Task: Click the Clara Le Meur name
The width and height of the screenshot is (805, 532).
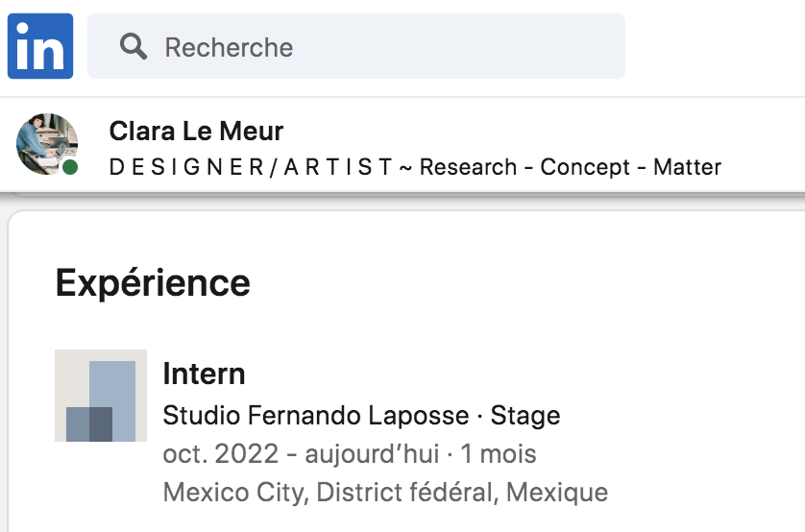Action: pos(196,131)
